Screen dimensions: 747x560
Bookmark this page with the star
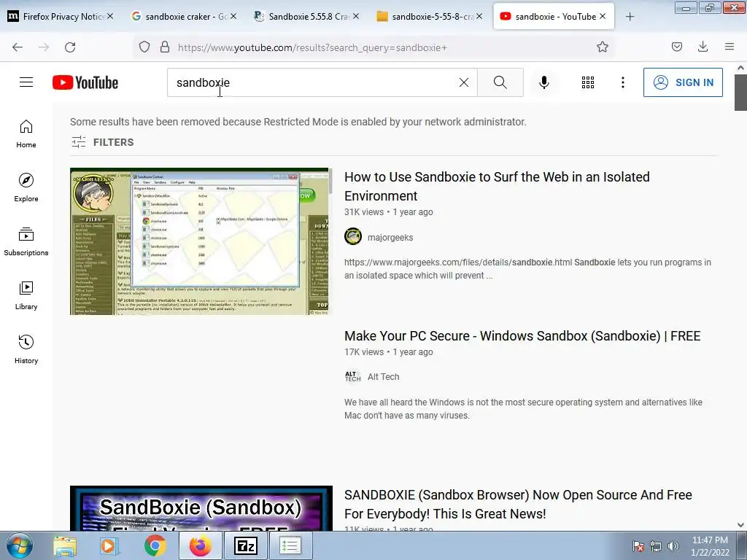[603, 47]
